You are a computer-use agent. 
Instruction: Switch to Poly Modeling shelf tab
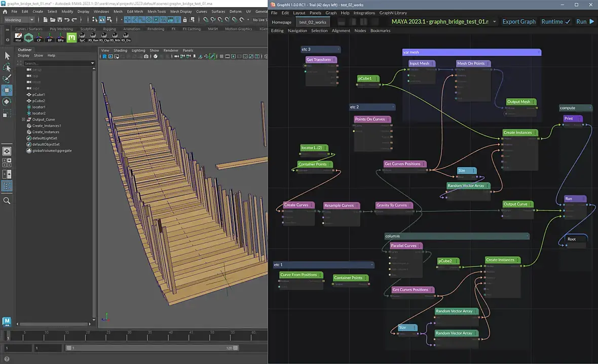tap(61, 29)
